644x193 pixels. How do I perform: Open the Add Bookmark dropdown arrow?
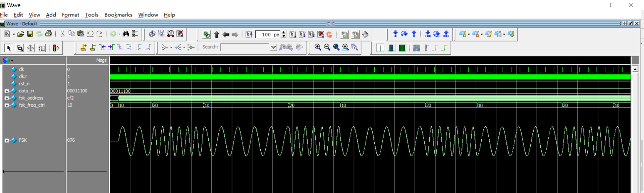click(469, 34)
